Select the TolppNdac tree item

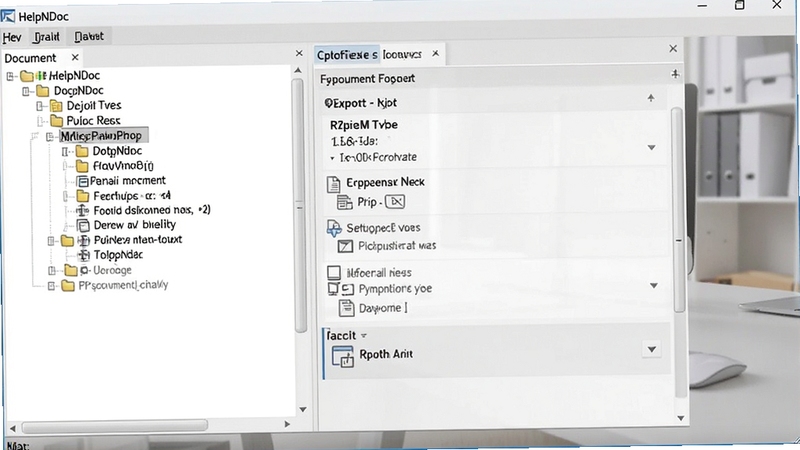tap(118, 255)
